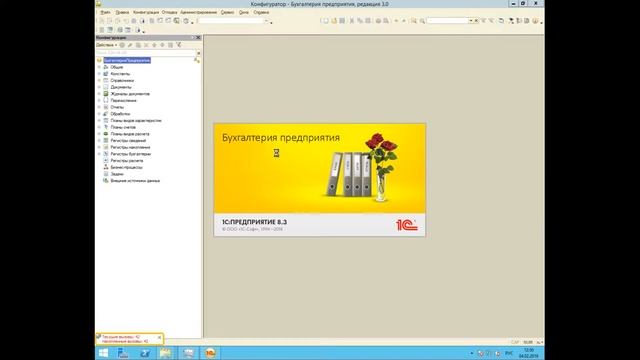Screen dimensions: 640x360
Task: Expand the Документы tree node
Action: pos(99,87)
